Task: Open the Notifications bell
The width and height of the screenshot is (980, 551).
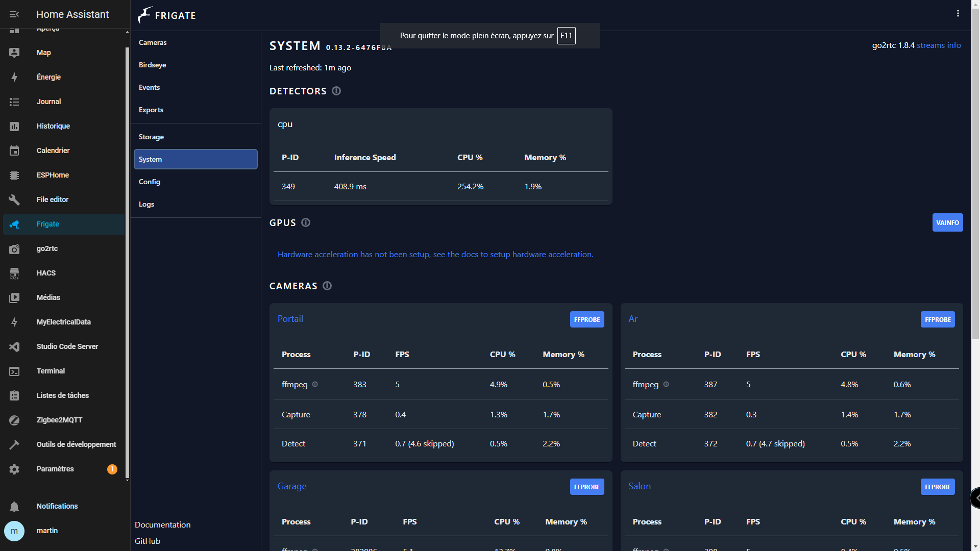Action: (14, 506)
